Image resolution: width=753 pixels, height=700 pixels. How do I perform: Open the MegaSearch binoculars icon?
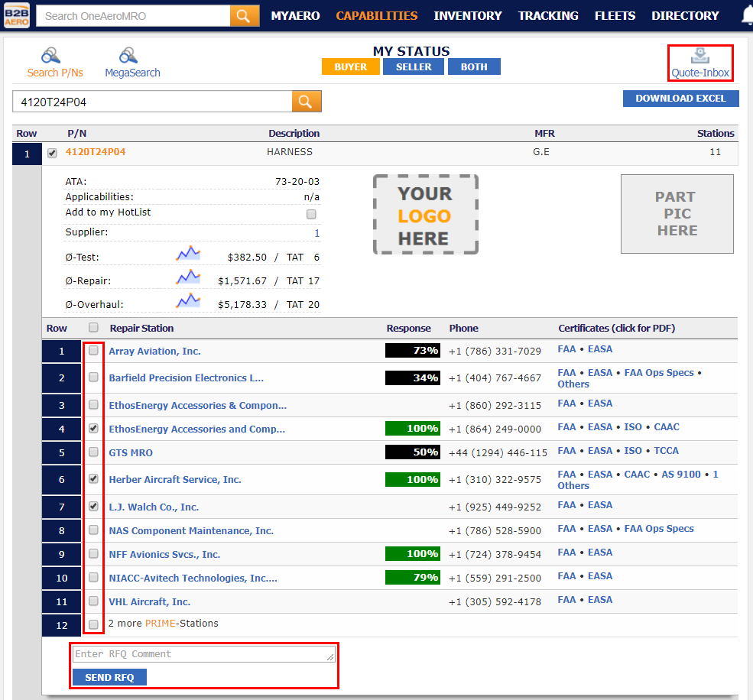point(128,56)
